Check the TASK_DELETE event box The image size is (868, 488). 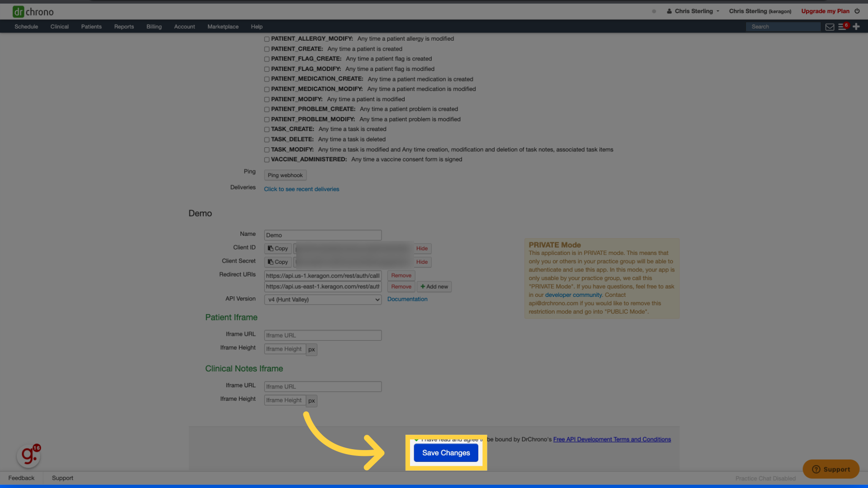pyautogui.click(x=267, y=140)
